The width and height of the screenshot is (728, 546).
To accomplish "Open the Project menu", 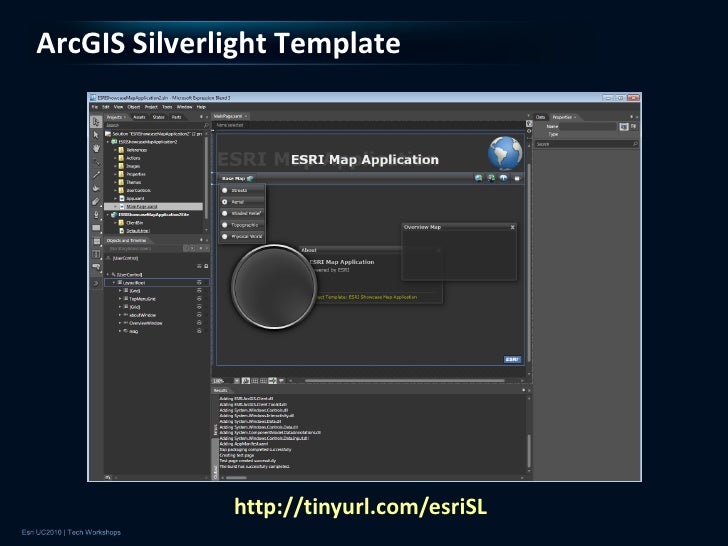I will click(x=151, y=107).
